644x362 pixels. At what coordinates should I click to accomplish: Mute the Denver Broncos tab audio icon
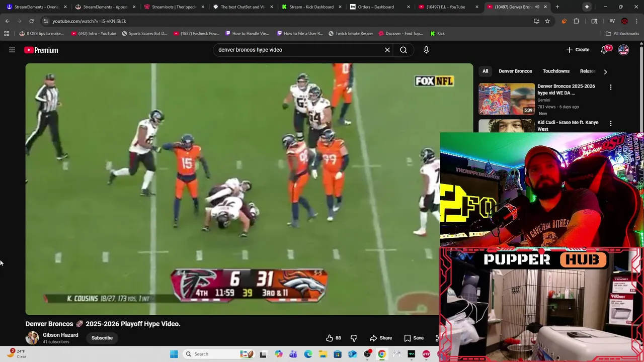coord(537,7)
